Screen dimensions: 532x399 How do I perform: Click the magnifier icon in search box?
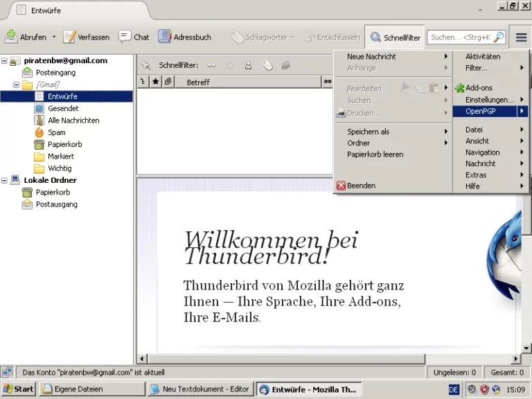499,37
